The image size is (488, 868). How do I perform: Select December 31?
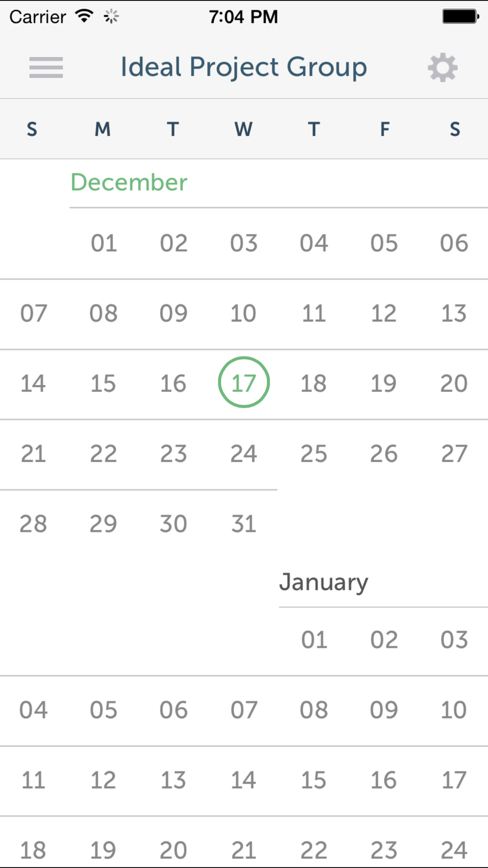click(244, 524)
